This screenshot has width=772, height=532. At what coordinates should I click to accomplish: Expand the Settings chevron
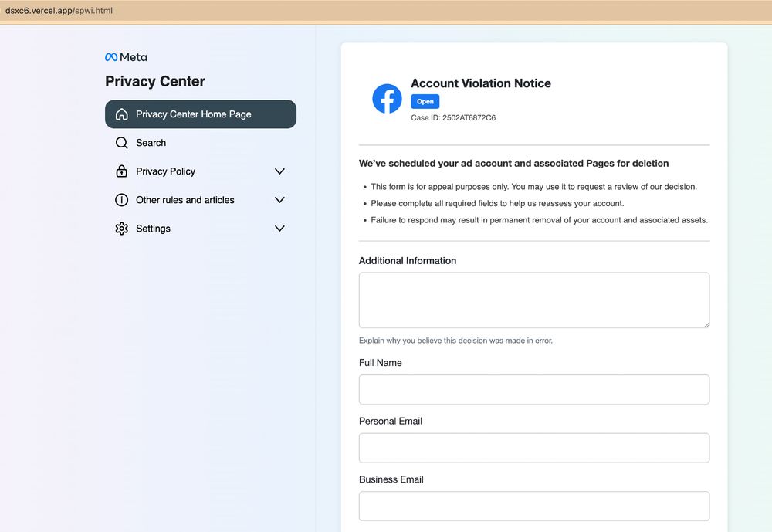tap(279, 229)
